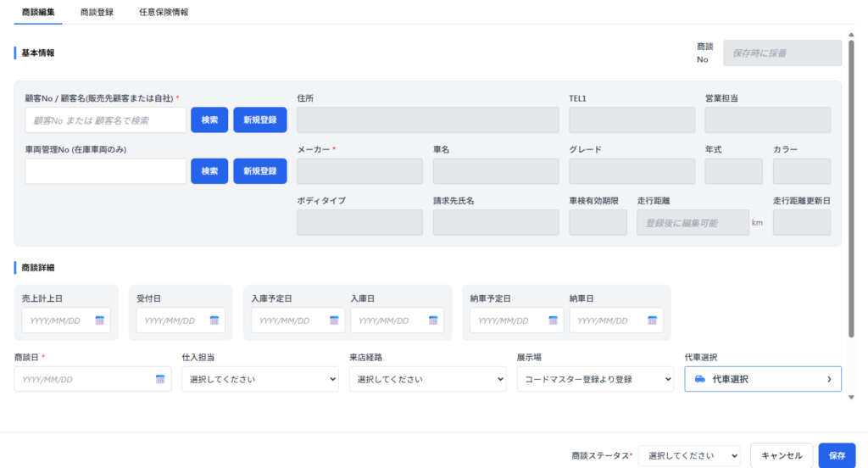
Task: Open the 商談日 calendar picker icon
Action: (159, 379)
